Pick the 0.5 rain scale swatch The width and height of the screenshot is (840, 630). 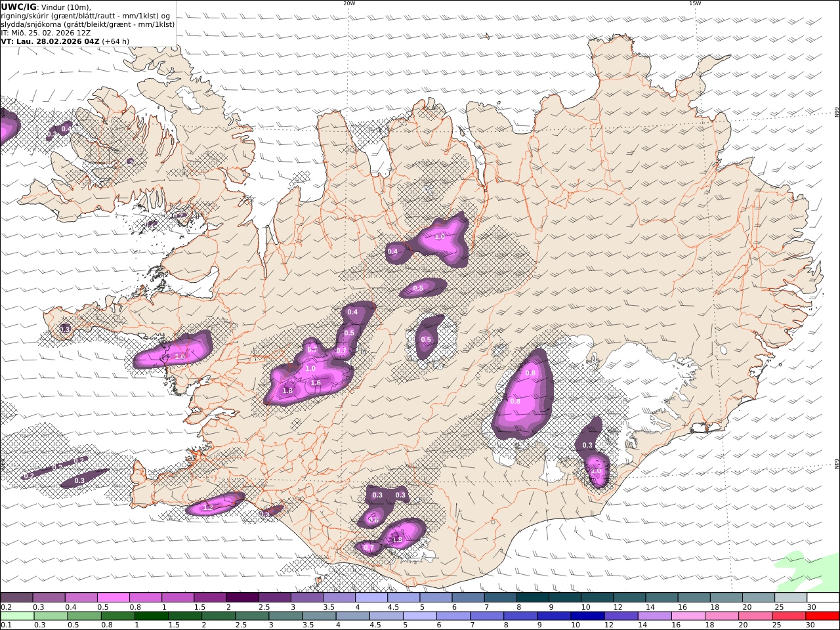point(85,616)
